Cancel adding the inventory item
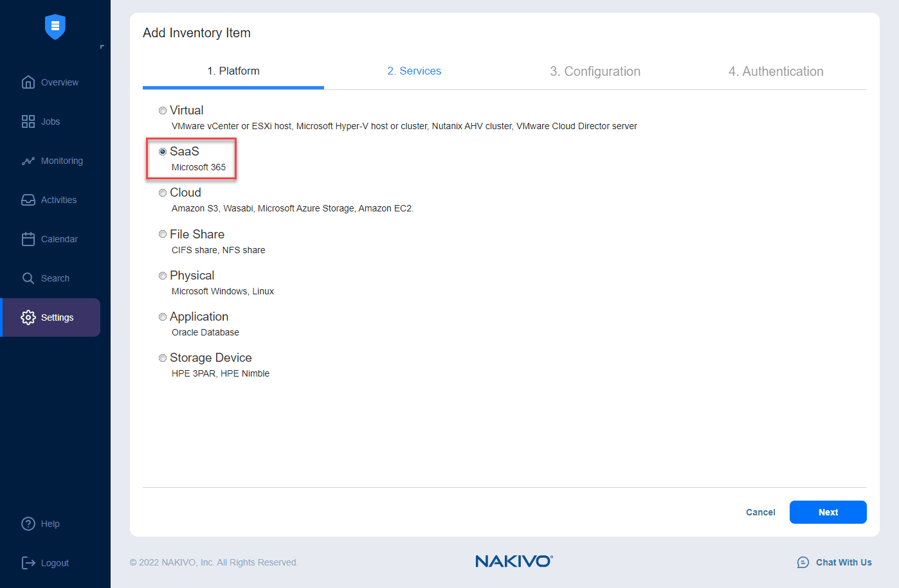Viewport: 899px width, 588px height. point(760,512)
